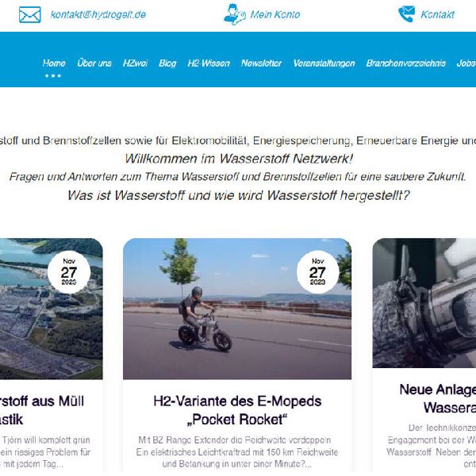Image resolution: width=476 pixels, height=476 pixels.
Task: Select HZwei in navigation bar
Action: pos(135,63)
